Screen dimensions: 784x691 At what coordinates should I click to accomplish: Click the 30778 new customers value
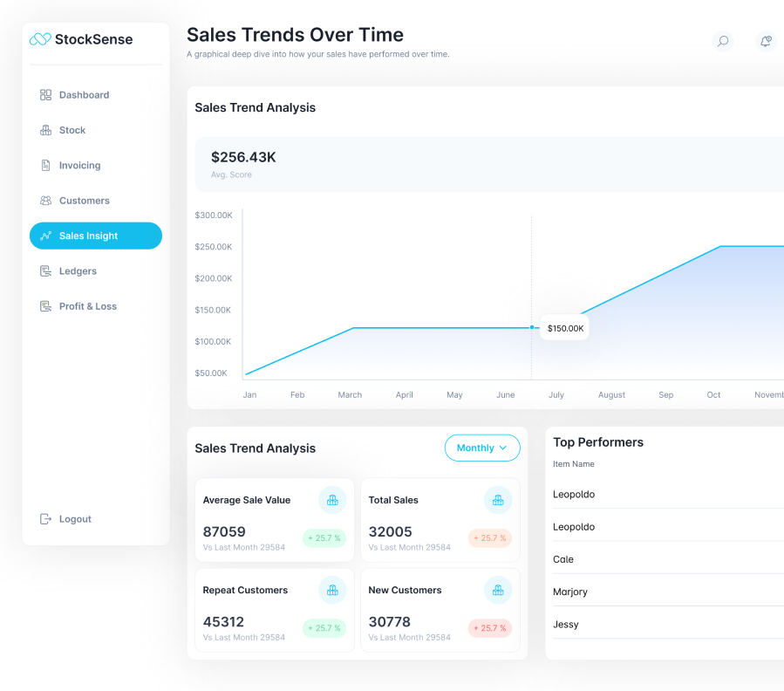390,621
